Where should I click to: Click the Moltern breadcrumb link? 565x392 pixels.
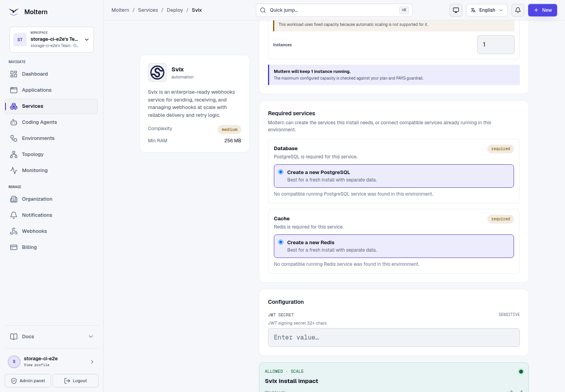120,10
